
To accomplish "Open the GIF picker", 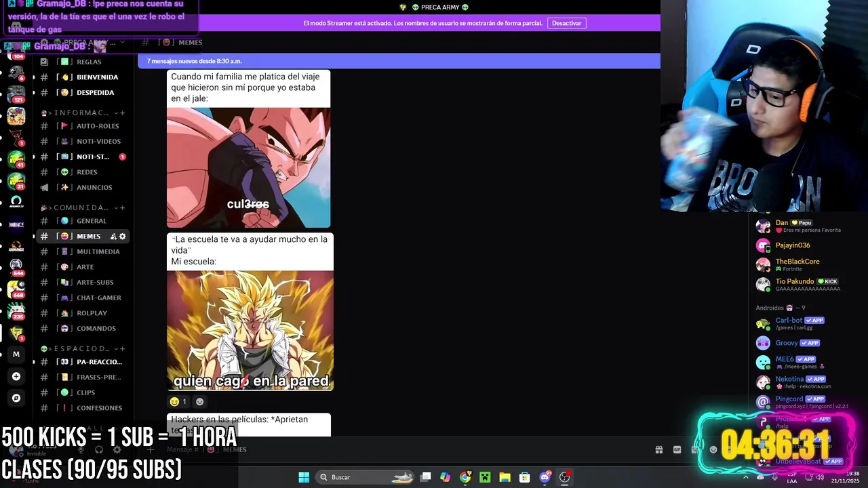I will (x=677, y=449).
